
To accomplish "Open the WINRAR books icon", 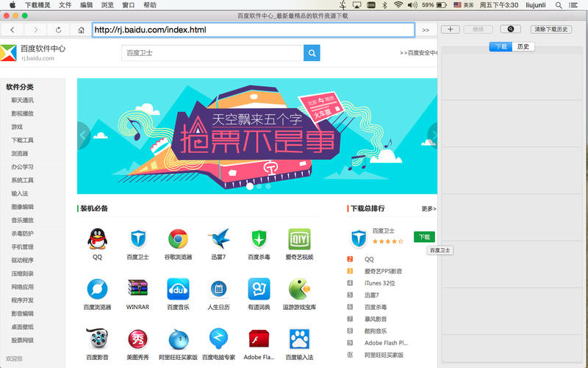I will (x=137, y=288).
